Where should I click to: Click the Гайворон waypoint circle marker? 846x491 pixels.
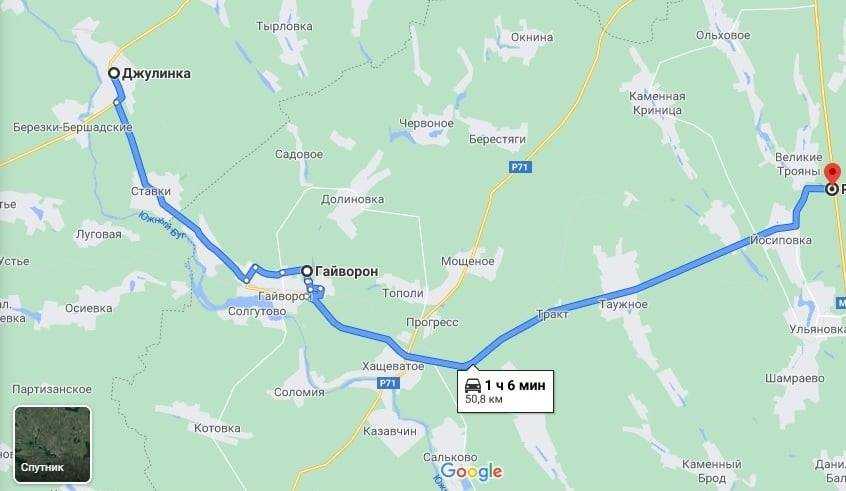tap(306, 271)
